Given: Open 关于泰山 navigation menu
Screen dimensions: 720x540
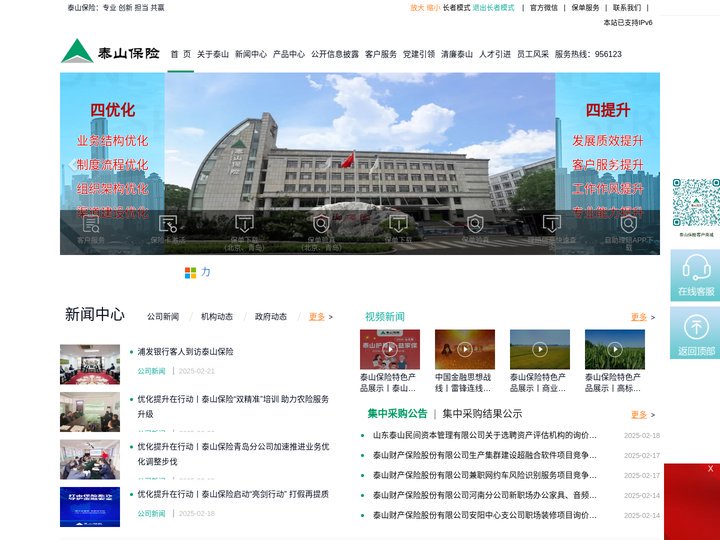Looking at the screenshot, I should point(213,54).
